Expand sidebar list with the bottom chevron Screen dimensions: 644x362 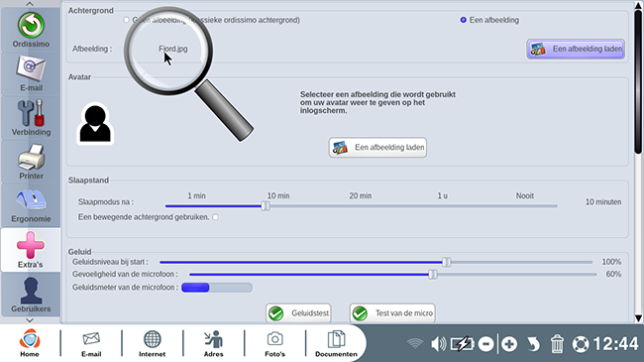tap(30, 320)
